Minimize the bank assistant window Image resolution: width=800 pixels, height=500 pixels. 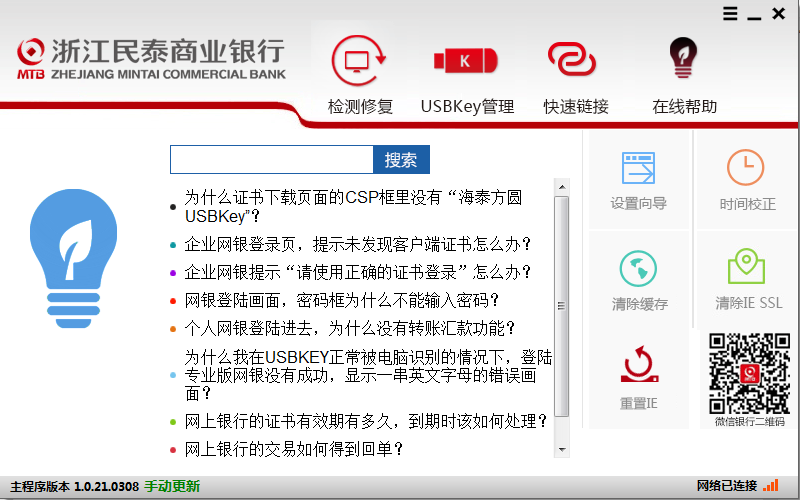tap(754, 18)
